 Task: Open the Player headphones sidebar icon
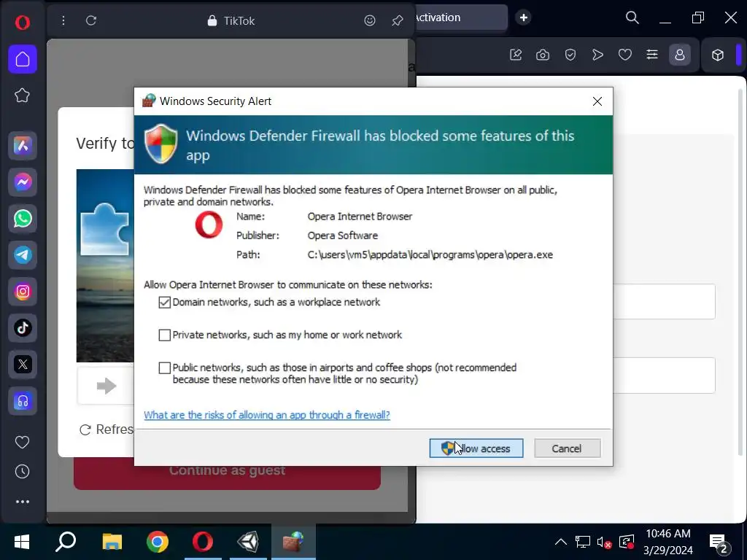[x=23, y=401]
